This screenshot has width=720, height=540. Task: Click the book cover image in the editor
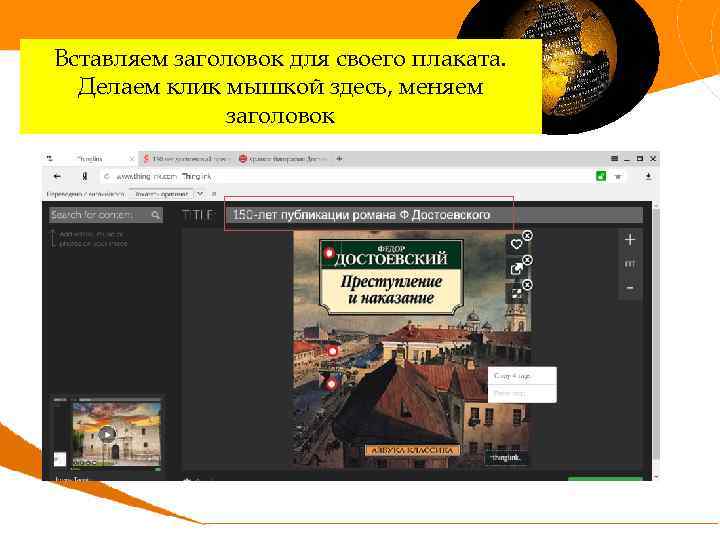coord(411,349)
